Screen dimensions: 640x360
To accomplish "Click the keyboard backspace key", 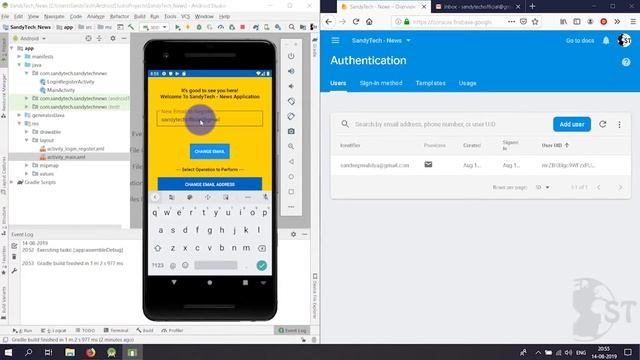I will click(x=262, y=248).
